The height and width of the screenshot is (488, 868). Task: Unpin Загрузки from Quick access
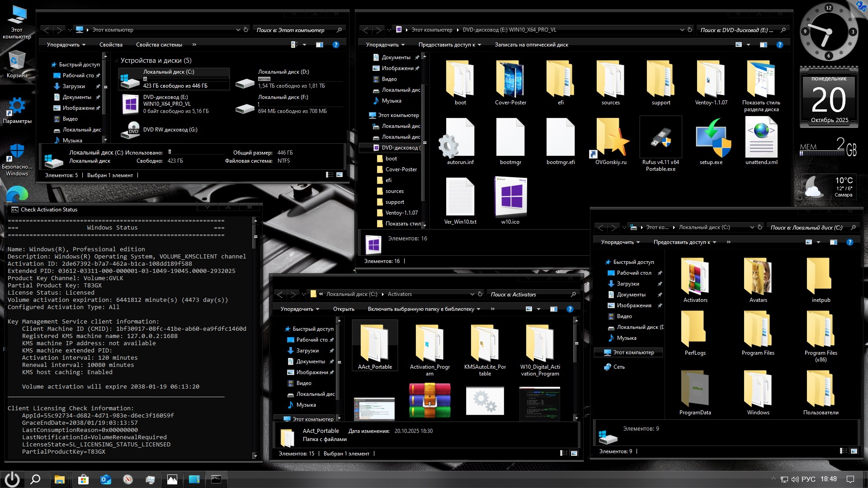pos(332,351)
